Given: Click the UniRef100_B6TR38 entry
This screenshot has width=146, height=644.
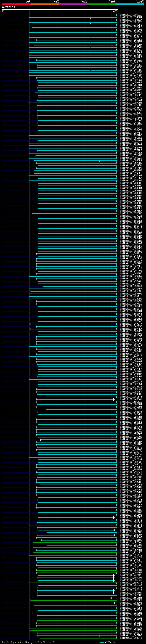Looking at the screenshot, I should click(x=131, y=565).
